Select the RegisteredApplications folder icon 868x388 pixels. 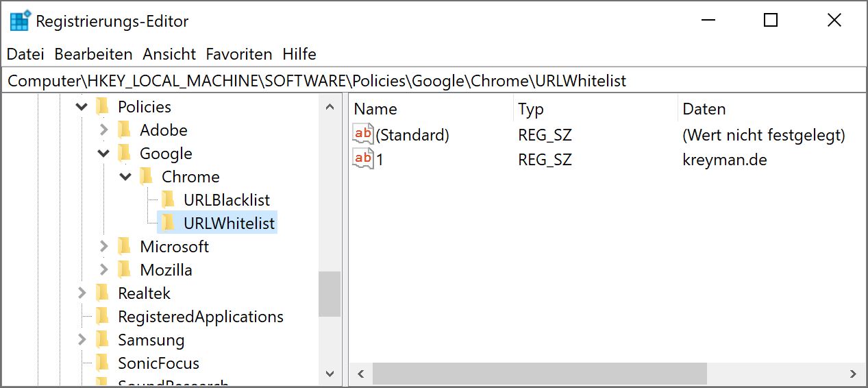(x=103, y=316)
